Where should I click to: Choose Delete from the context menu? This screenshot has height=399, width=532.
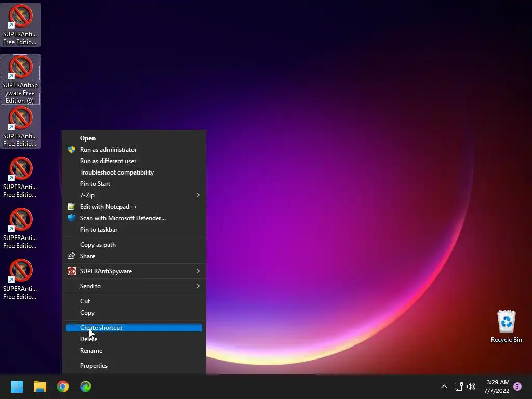(x=134, y=339)
